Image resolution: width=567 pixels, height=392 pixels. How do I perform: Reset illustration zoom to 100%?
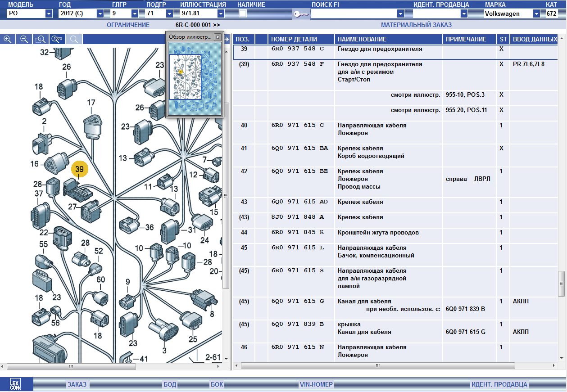click(57, 39)
